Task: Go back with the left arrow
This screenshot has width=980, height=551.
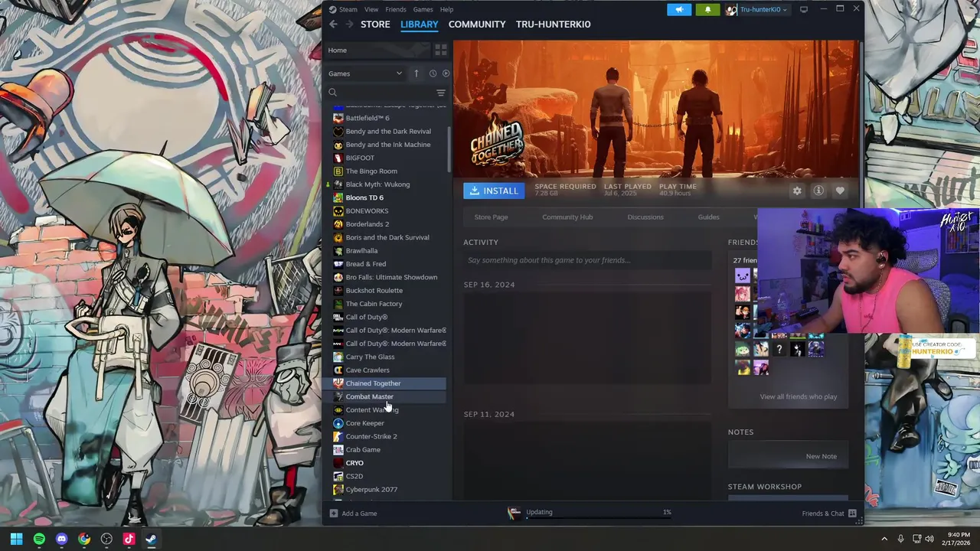Action: point(333,24)
